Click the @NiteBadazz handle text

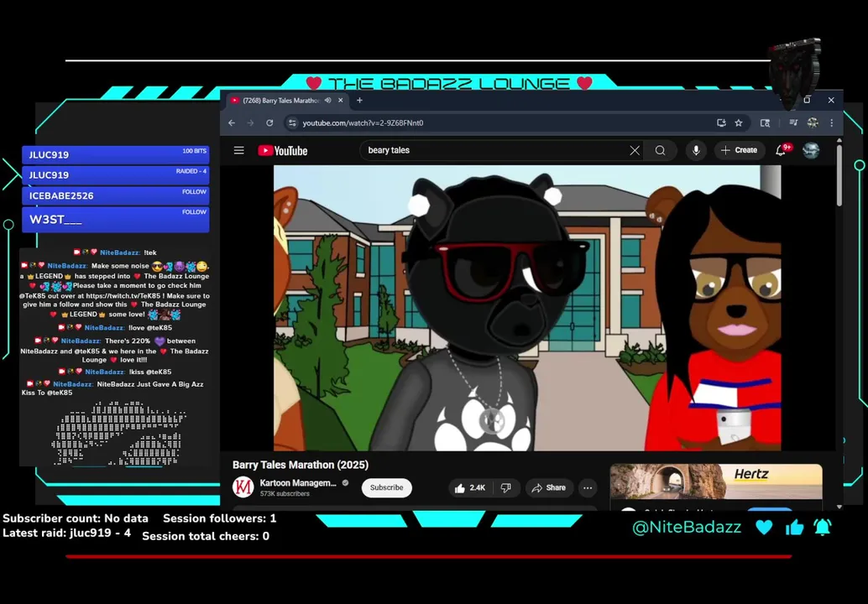point(687,528)
